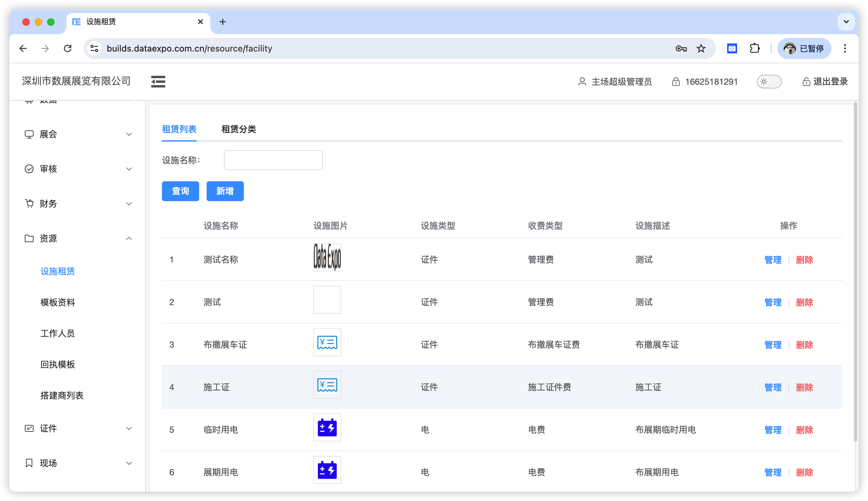Screen dimensions: 868x501
Task: Open 模板资料 in the sidebar
Action: click(57, 302)
